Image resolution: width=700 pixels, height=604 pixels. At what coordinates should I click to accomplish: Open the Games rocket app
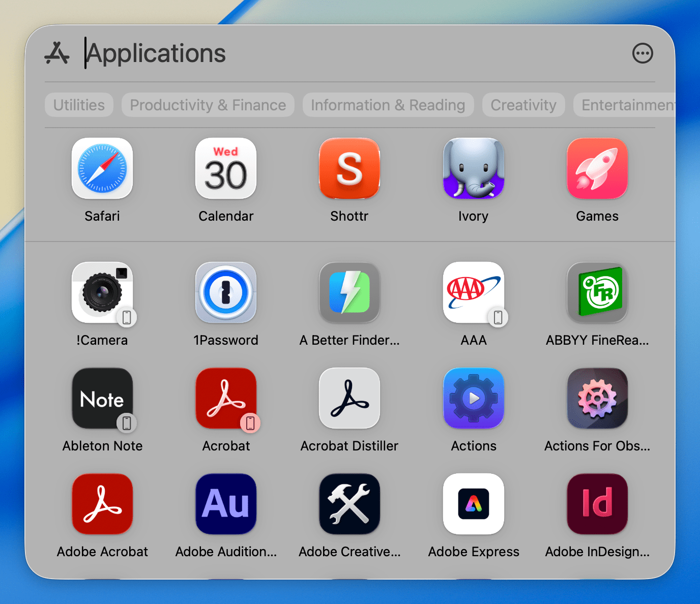597,168
